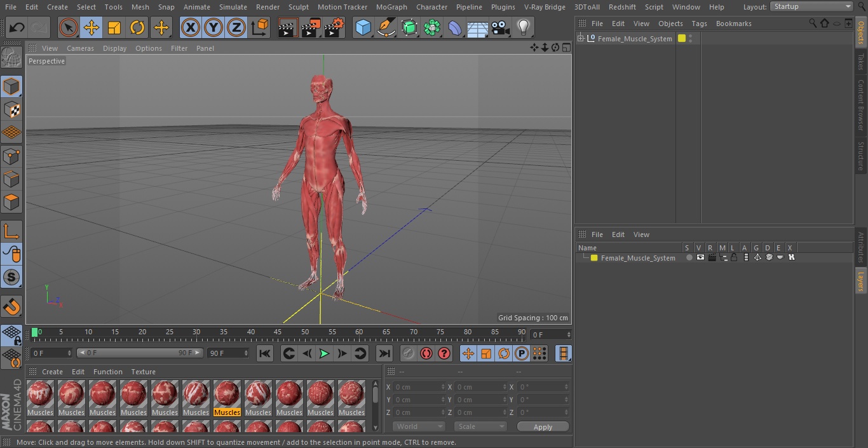868x448 pixels.
Task: Open the Coordinate System icon in the toolbar
Action: point(260,27)
